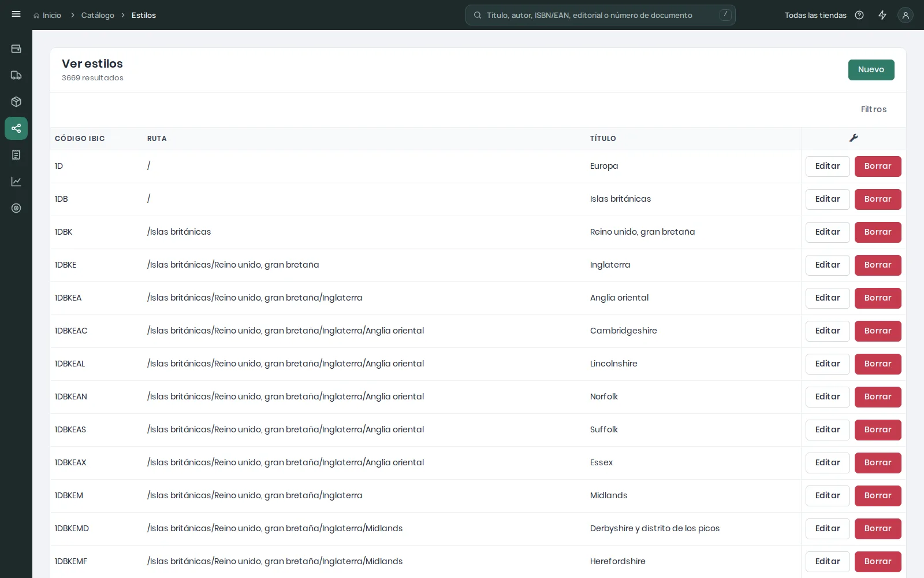Select the code cell 1DBKEAC
The height and width of the screenshot is (578, 924).
pyautogui.click(x=71, y=331)
